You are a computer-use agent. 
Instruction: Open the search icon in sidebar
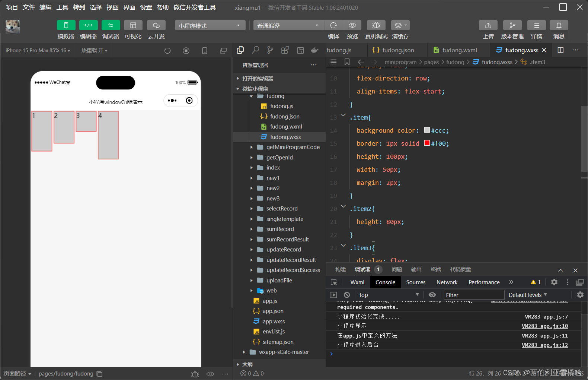click(x=255, y=50)
